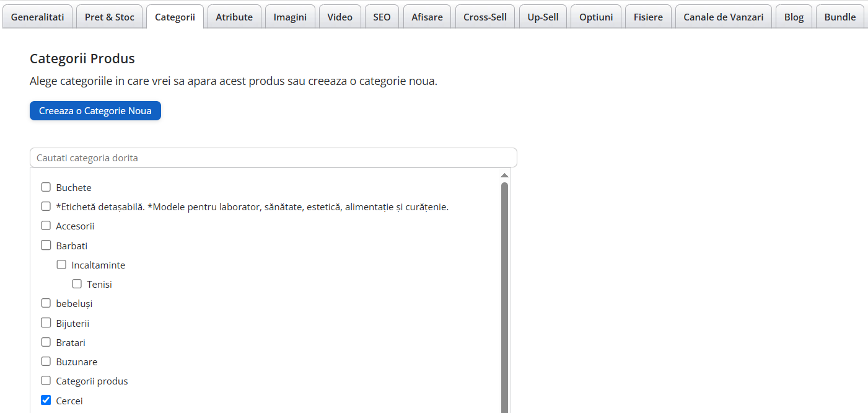Open the SEO tab

click(x=382, y=17)
